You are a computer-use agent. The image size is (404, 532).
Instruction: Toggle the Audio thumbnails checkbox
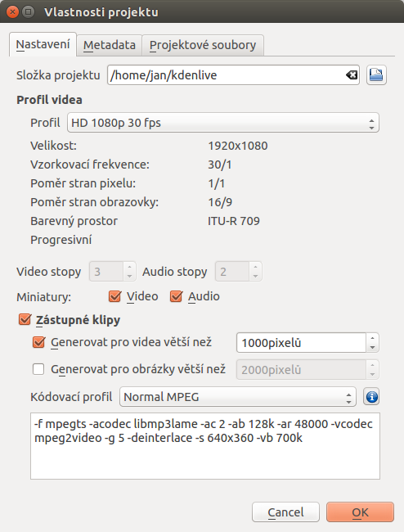point(177,296)
